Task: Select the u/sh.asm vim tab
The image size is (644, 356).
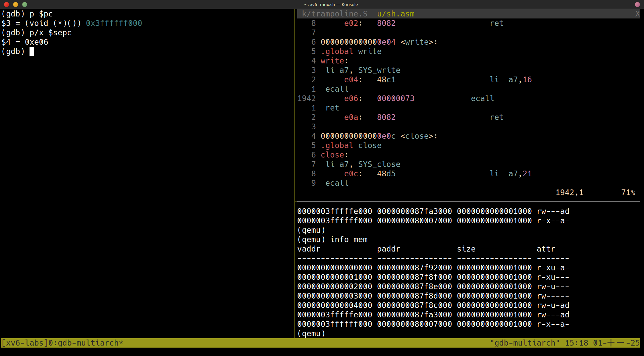Action: point(395,14)
